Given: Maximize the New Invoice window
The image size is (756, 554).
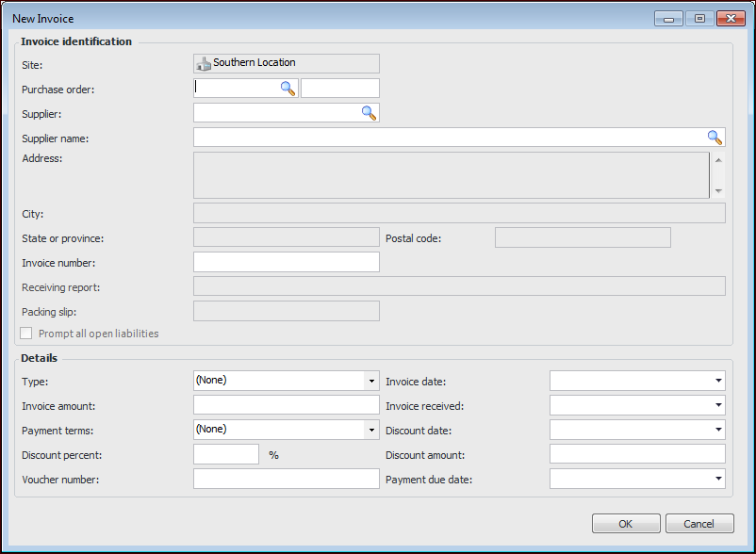Looking at the screenshot, I should [x=698, y=18].
